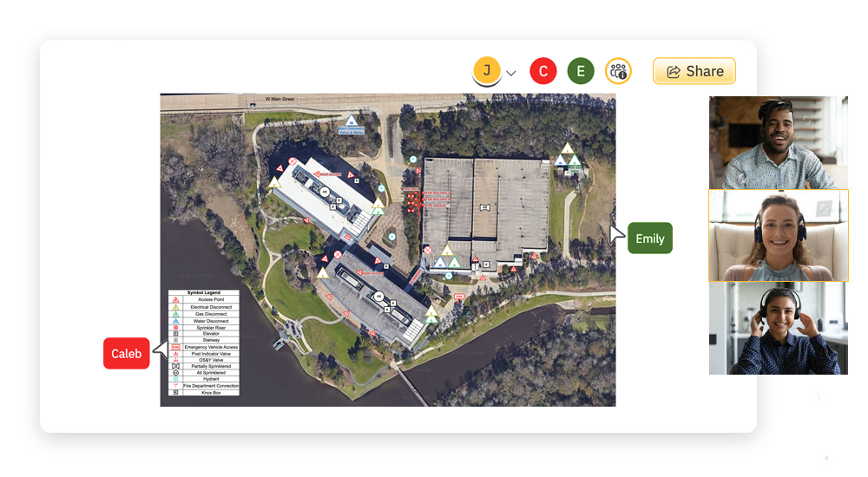Select the bottom video feed with headset
The image size is (868, 477).
pyautogui.click(x=778, y=329)
